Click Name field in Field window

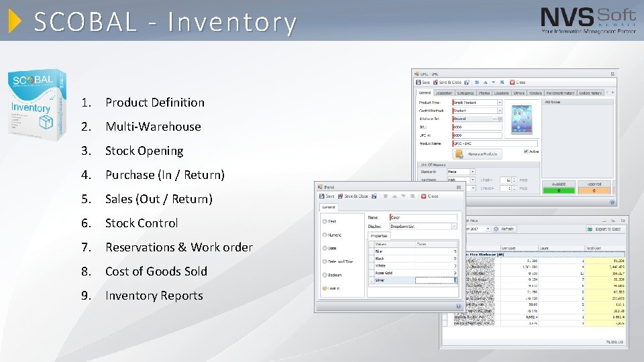point(423,217)
